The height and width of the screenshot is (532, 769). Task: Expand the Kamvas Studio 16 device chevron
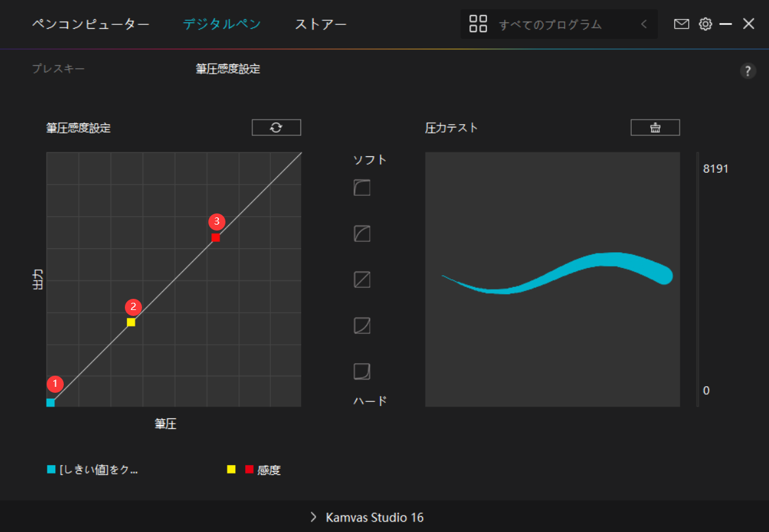[x=314, y=517]
